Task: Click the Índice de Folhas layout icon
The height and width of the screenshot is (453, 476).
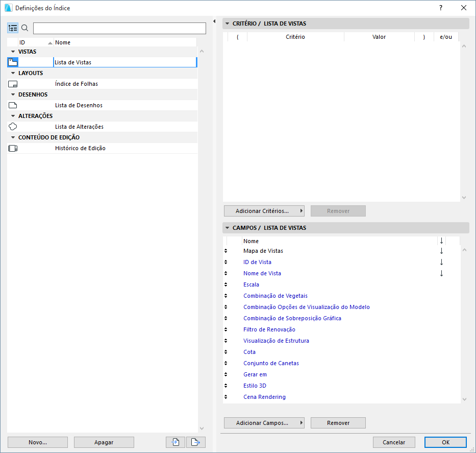Action: pos(12,83)
